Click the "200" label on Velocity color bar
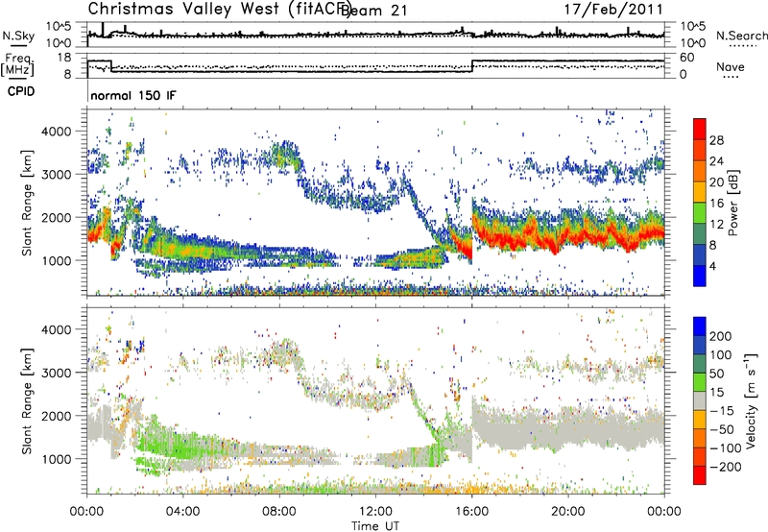This screenshot has width=768, height=532. tap(721, 336)
